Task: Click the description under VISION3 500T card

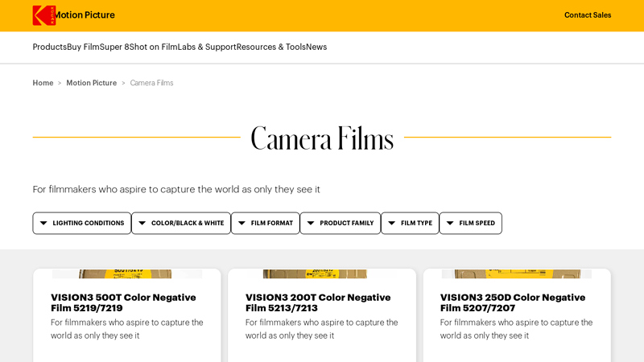Action: tap(127, 329)
